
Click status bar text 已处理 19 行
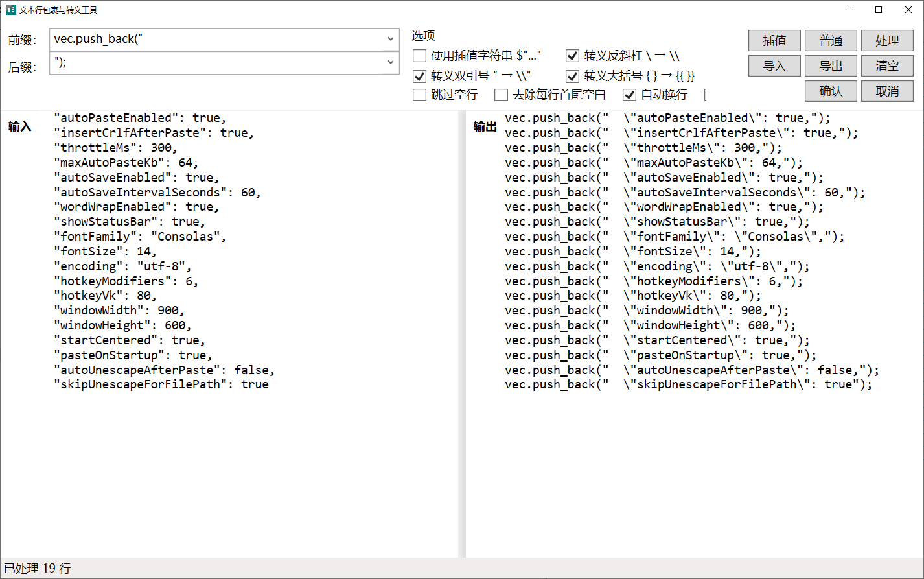click(38, 569)
